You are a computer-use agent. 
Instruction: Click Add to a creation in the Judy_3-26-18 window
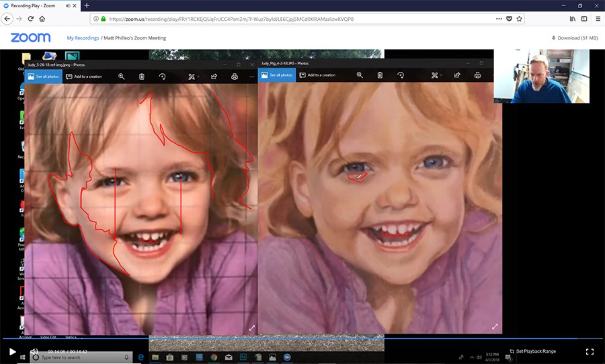(84, 77)
